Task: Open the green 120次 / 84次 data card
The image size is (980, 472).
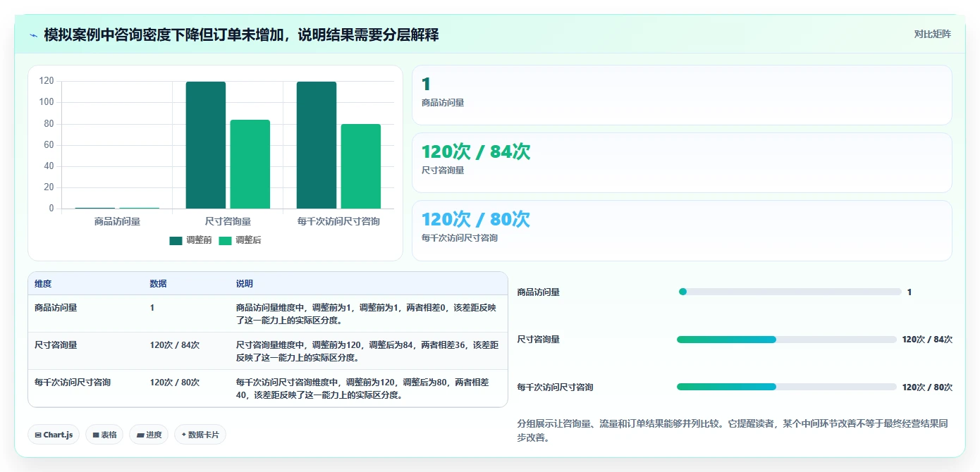Action: click(682, 163)
